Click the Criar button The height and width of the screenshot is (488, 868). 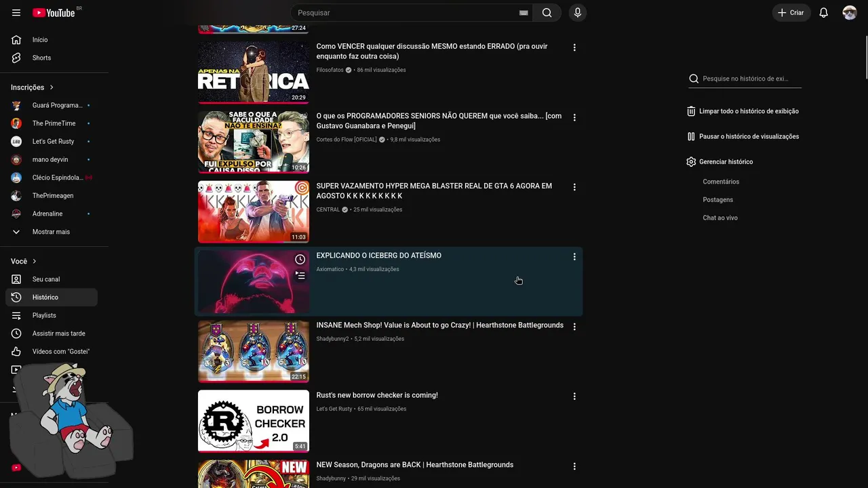tap(791, 13)
